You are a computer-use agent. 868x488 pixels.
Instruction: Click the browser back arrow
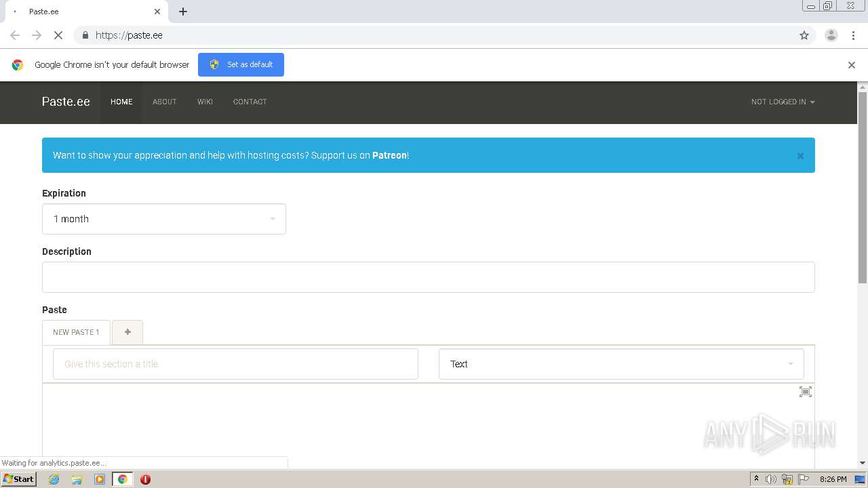pyautogui.click(x=15, y=35)
